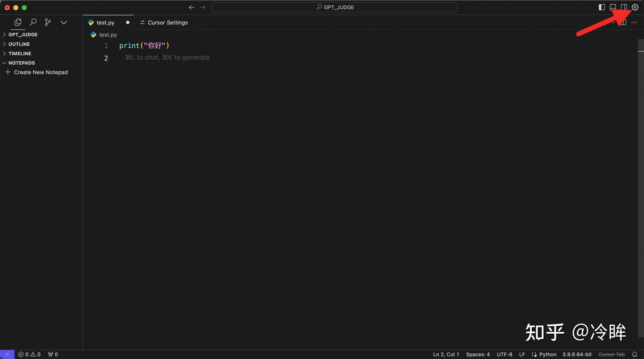This screenshot has height=359, width=644.
Task: Switch to the Cursor Settings tab
Action: pos(164,22)
